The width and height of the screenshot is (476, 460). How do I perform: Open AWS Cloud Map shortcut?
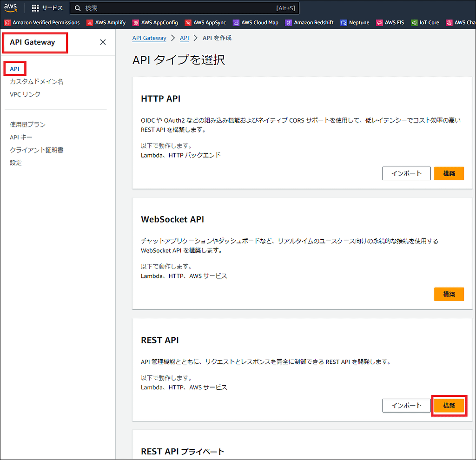(255, 22)
